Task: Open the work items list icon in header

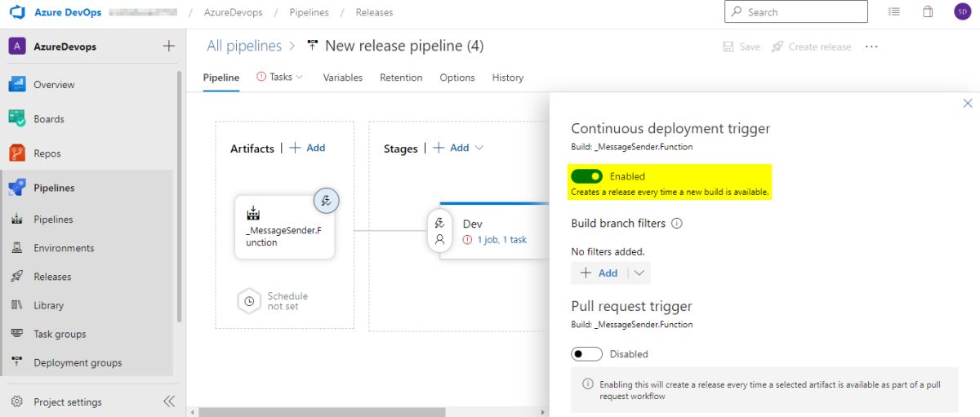Action: [x=894, y=12]
